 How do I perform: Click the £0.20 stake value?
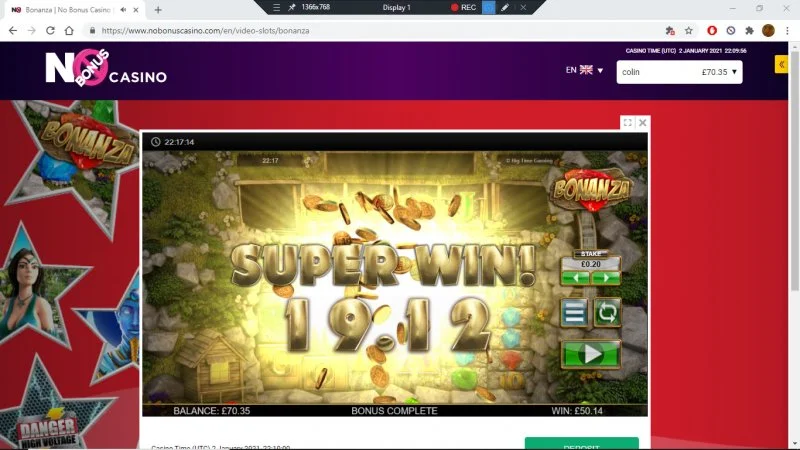591,264
